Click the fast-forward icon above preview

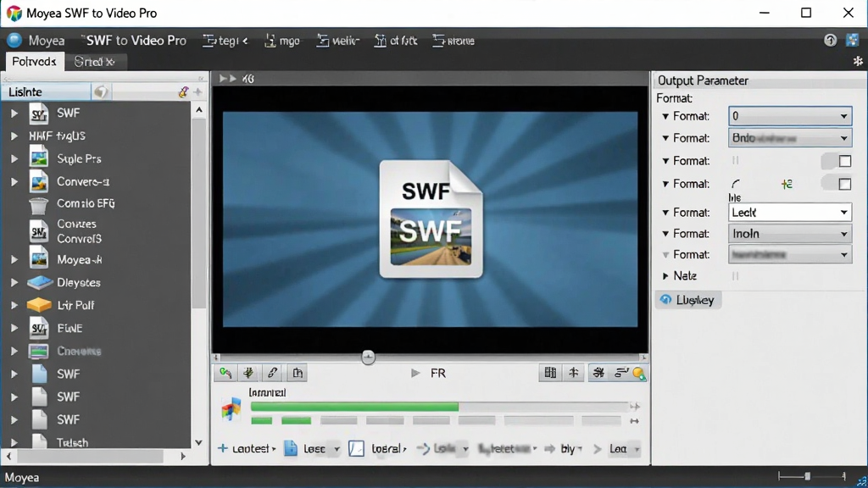click(x=227, y=79)
